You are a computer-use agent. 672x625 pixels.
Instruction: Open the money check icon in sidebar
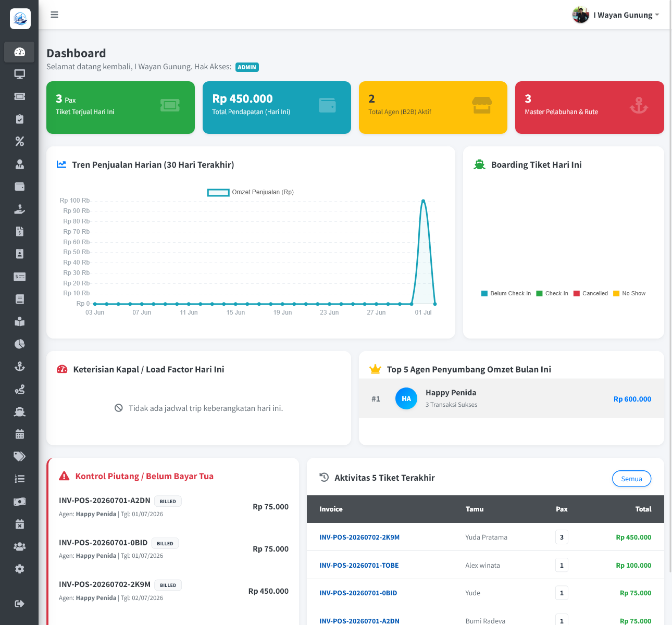19,277
